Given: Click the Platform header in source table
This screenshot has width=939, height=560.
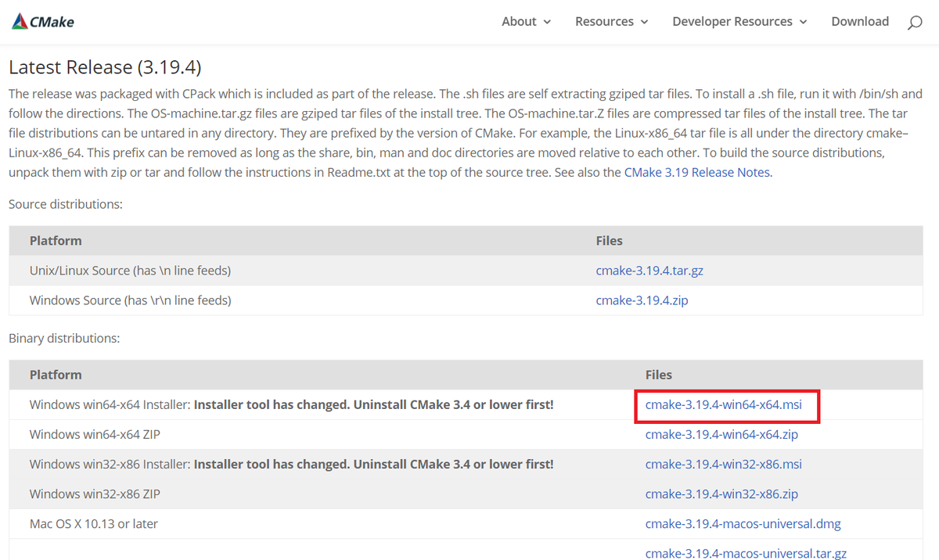Looking at the screenshot, I should point(56,240).
